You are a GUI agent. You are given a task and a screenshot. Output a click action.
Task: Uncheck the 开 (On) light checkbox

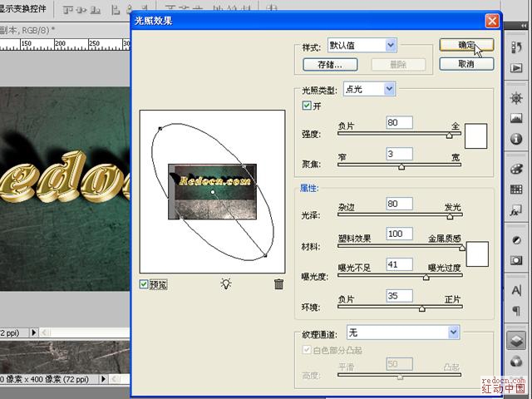coord(308,106)
